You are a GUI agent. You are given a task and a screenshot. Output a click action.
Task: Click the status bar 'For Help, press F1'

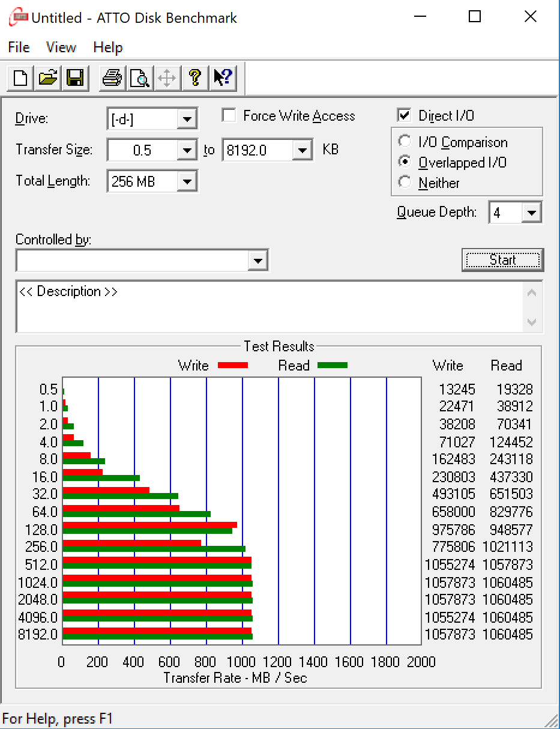[58, 718]
